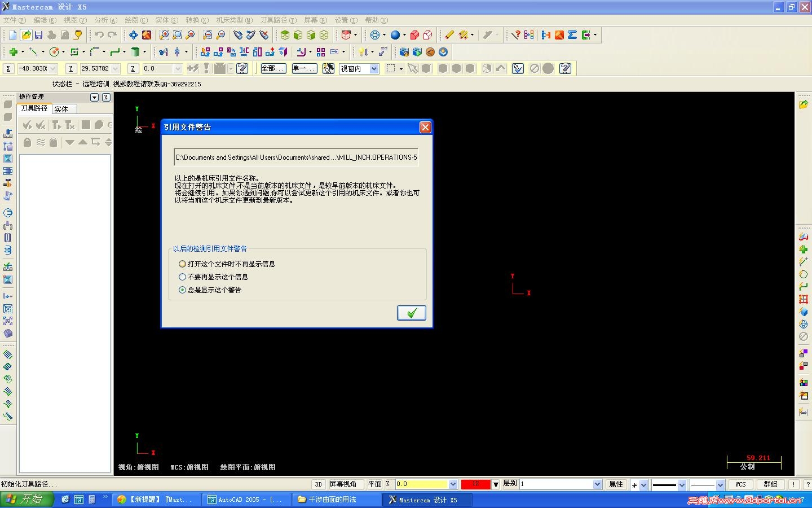
Task: Toggle the 3D mode button in status bar
Action: (319, 484)
